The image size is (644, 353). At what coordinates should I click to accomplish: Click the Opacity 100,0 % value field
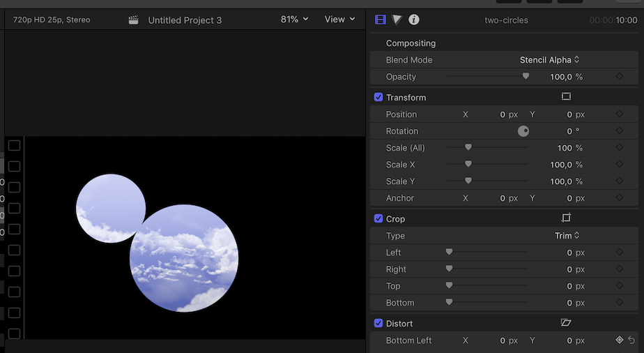566,77
